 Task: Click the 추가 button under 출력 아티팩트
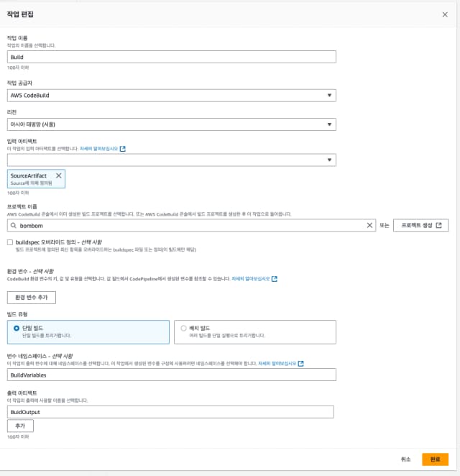point(20,426)
